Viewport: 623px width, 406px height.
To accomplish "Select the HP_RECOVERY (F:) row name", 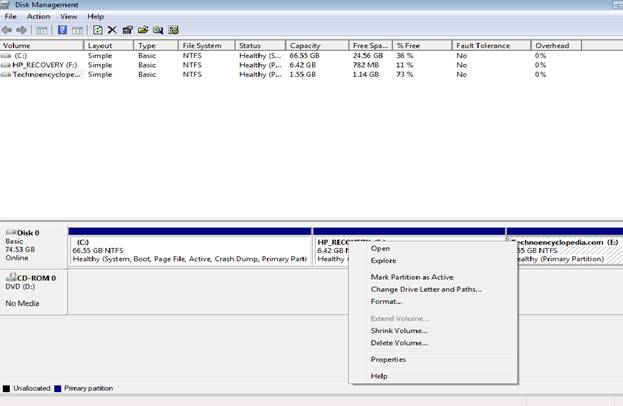I will pos(44,65).
